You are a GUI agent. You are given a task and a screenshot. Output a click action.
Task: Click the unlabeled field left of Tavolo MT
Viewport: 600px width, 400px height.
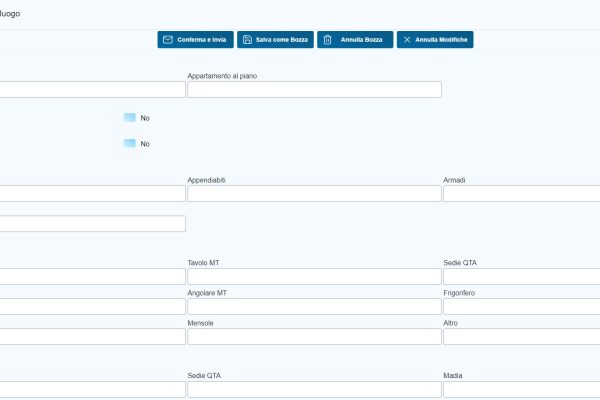(93, 276)
